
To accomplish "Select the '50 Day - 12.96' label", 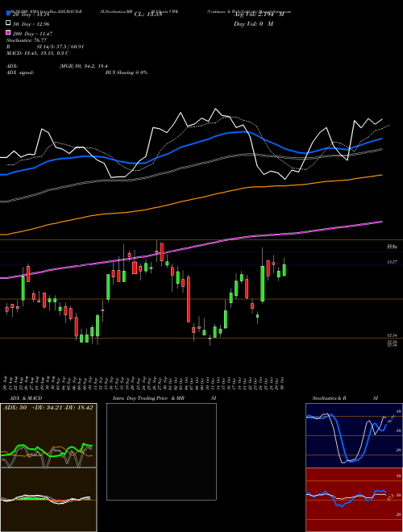I will click(31, 23).
